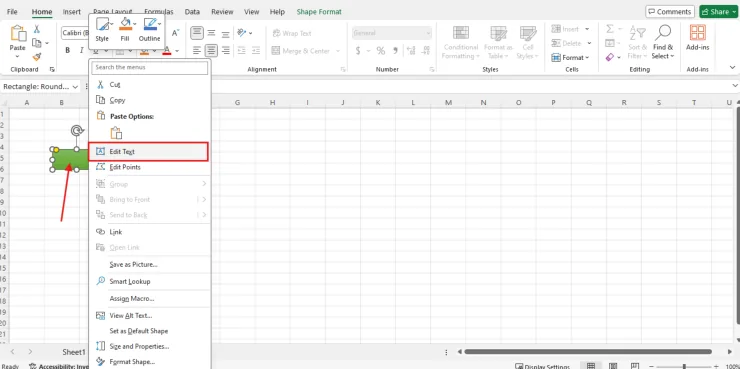The width and height of the screenshot is (740, 369).
Task: Choose Set as Default Shape
Action: 149,331
